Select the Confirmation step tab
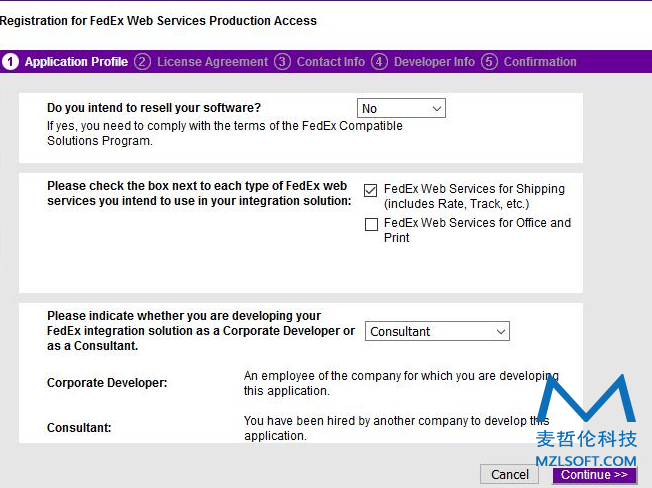 (540, 62)
